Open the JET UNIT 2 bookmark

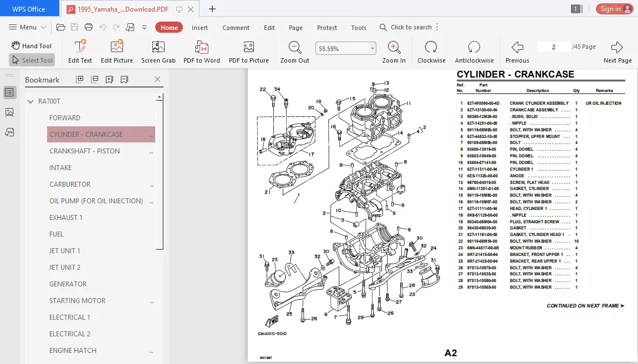[65, 268]
